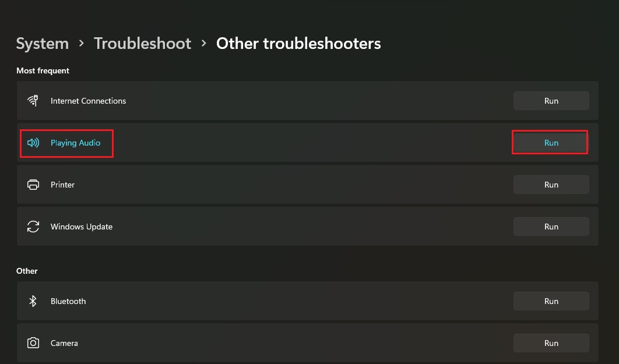The height and width of the screenshot is (364, 619).
Task: Select the Playing Audio label
Action: point(75,143)
